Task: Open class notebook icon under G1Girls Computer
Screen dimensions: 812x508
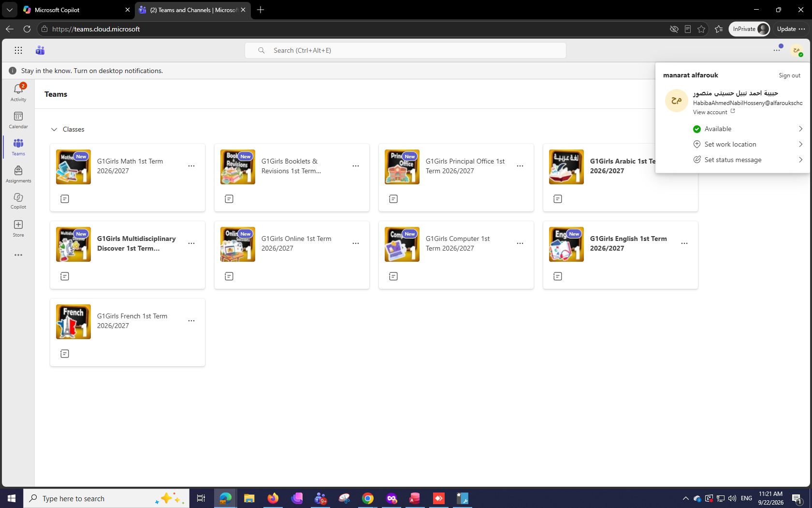Action: pos(393,276)
